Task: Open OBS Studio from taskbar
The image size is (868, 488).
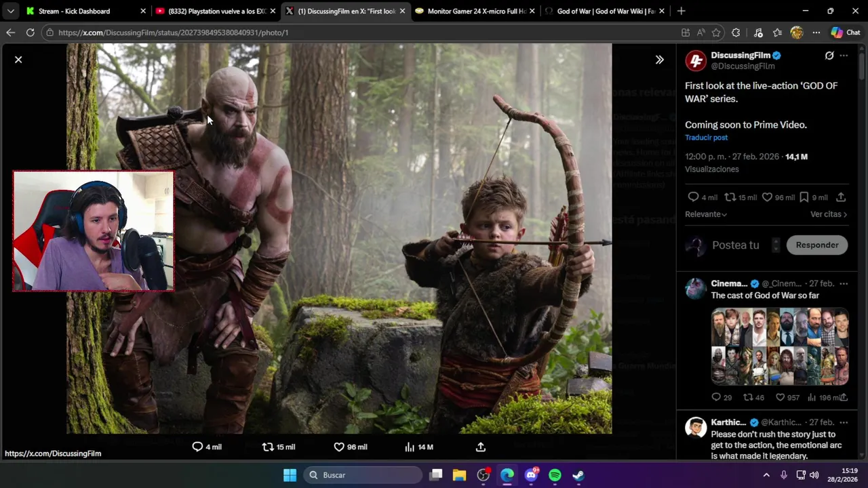Action: click(484, 475)
